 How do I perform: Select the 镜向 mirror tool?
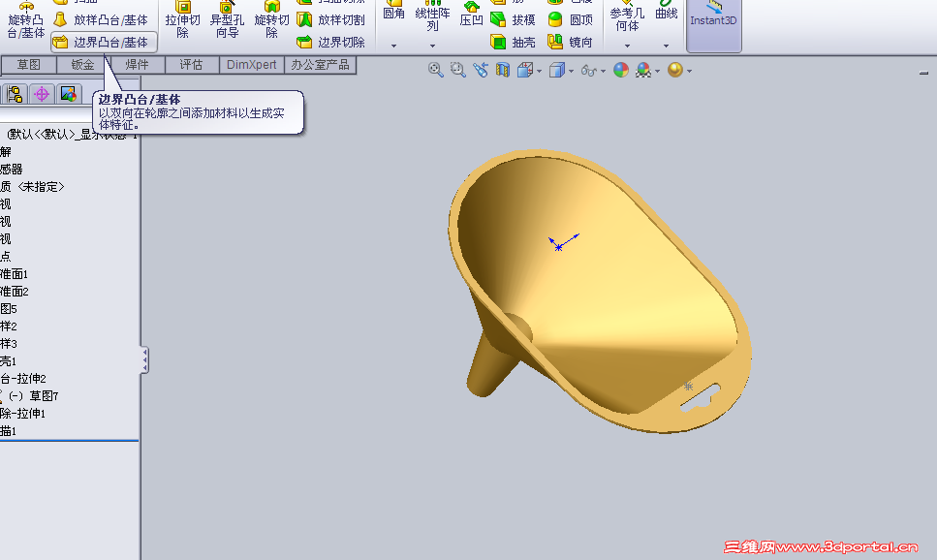pos(571,42)
